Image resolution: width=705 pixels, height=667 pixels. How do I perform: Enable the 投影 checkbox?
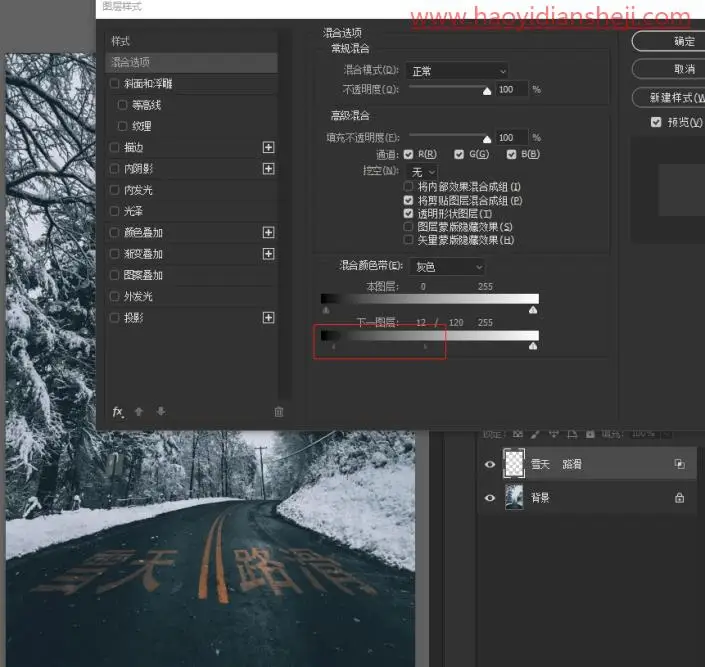(114, 318)
